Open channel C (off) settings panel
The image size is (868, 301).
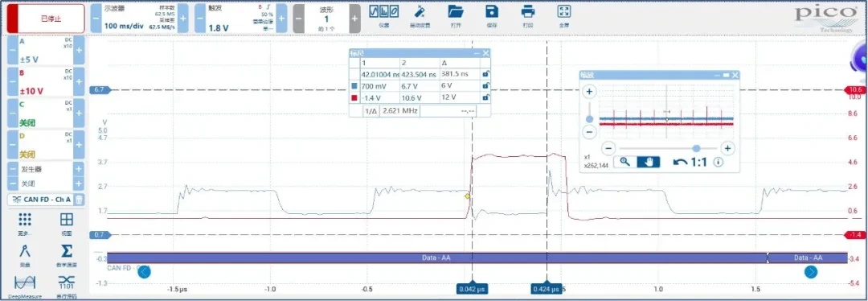(x=45, y=113)
